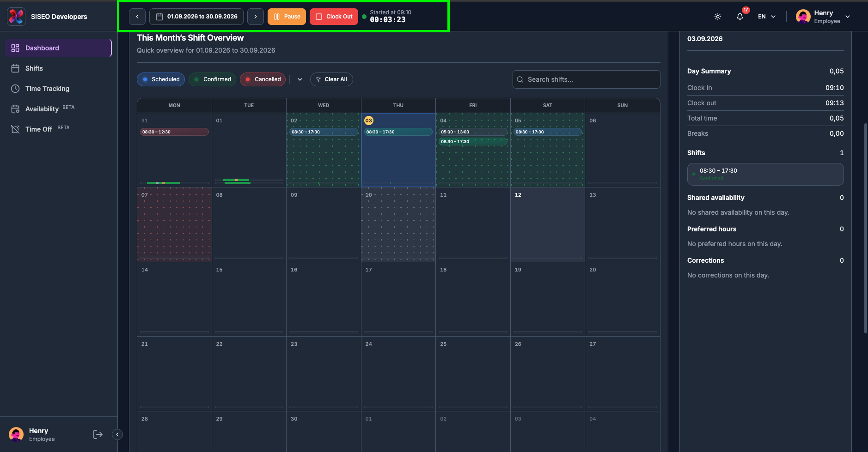Click the Corrections heading
The width and height of the screenshot is (868, 452).
705,260
